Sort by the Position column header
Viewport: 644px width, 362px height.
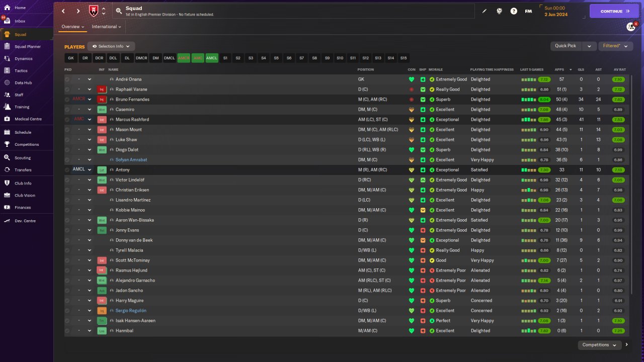[366, 69]
